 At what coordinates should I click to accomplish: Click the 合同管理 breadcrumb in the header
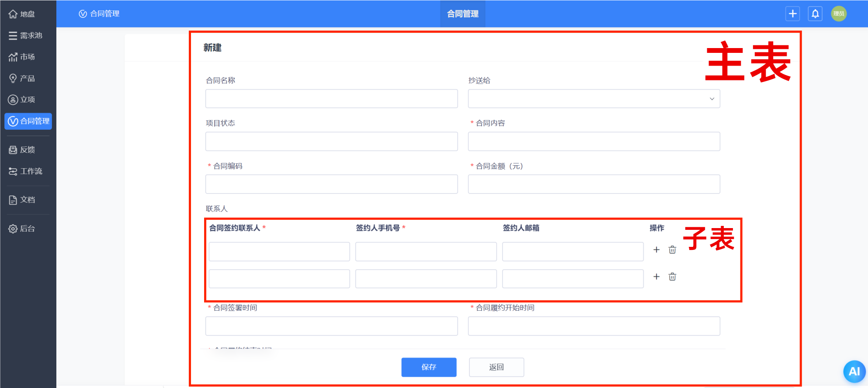click(99, 14)
